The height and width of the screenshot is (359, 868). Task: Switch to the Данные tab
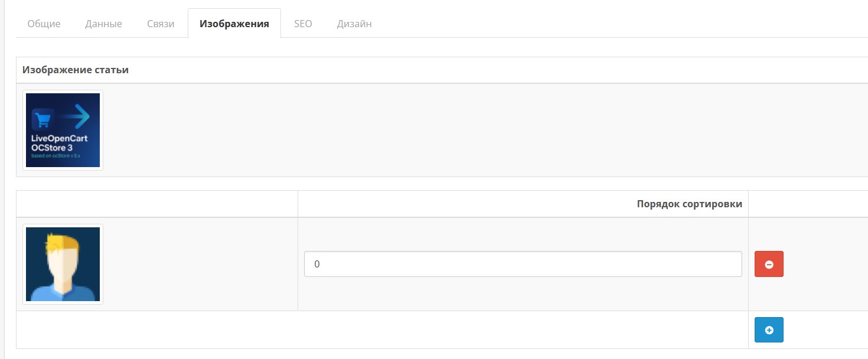tap(103, 24)
